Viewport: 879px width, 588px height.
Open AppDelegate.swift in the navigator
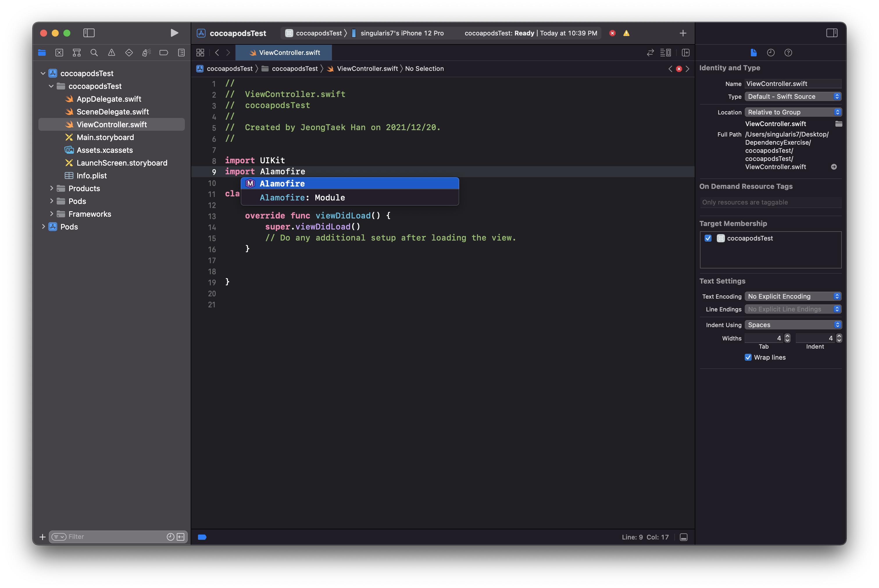(109, 99)
